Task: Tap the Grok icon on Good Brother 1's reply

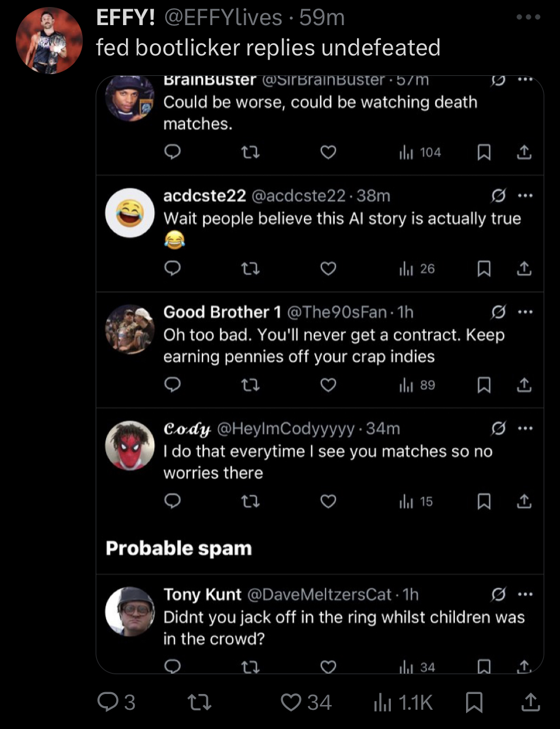Action: coord(498,312)
